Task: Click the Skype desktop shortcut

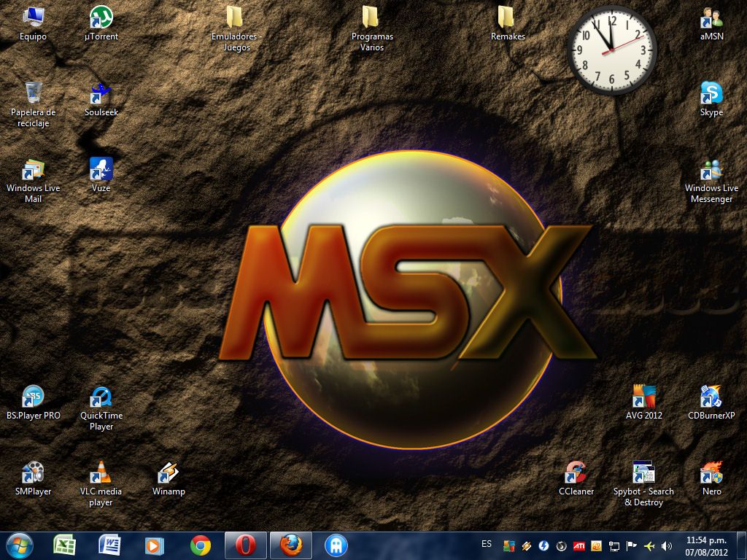Action: [711, 100]
